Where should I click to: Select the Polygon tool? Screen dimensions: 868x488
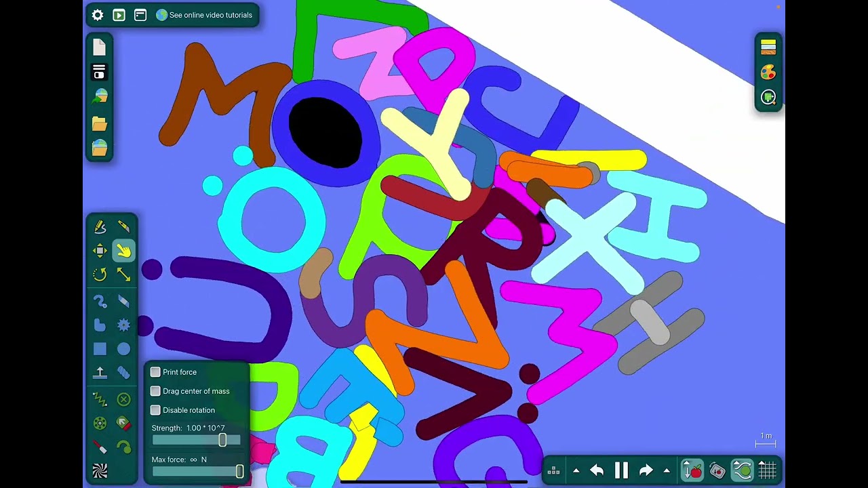(x=100, y=325)
